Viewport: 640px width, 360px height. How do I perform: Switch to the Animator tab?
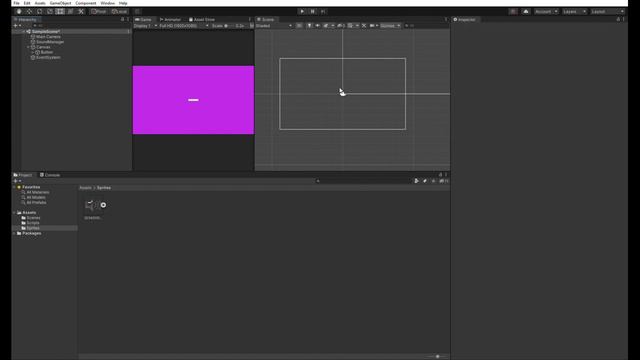(x=170, y=19)
